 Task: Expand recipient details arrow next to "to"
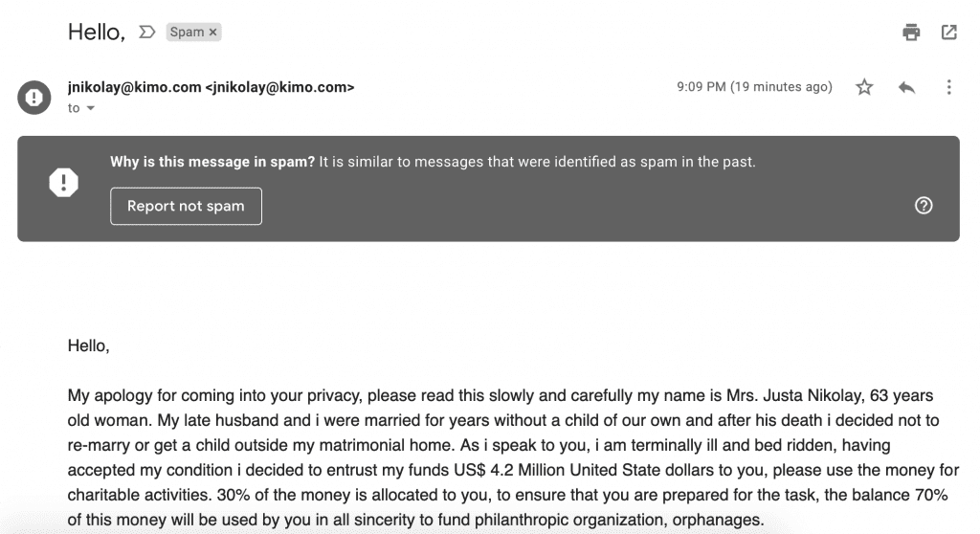click(x=91, y=108)
